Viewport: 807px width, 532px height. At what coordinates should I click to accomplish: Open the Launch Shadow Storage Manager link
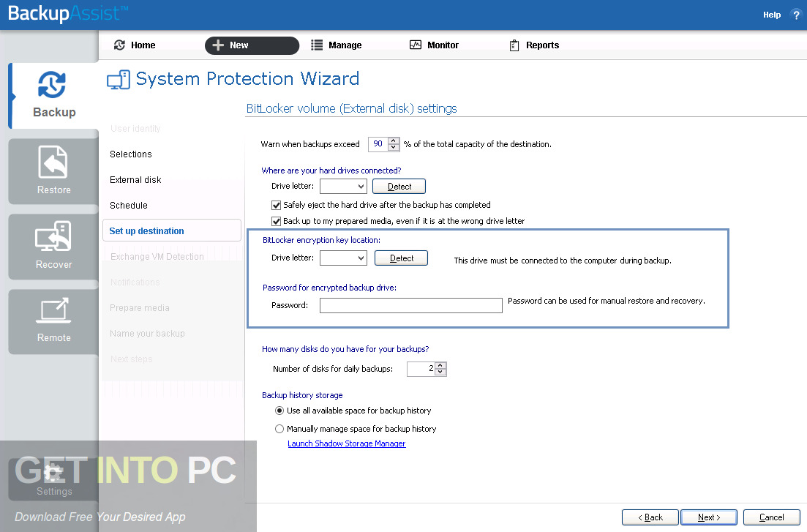[x=346, y=444]
